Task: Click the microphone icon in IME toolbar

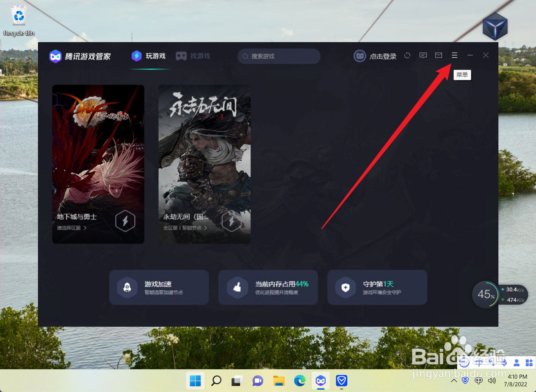Action: [x=504, y=362]
